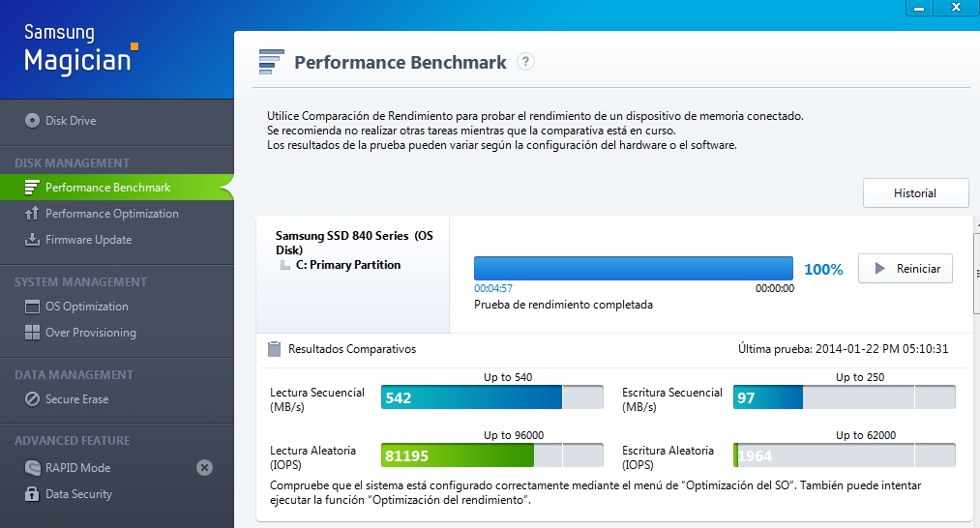
Task: Click 'Prueba de rendimiento completada' status text
Action: (563, 305)
